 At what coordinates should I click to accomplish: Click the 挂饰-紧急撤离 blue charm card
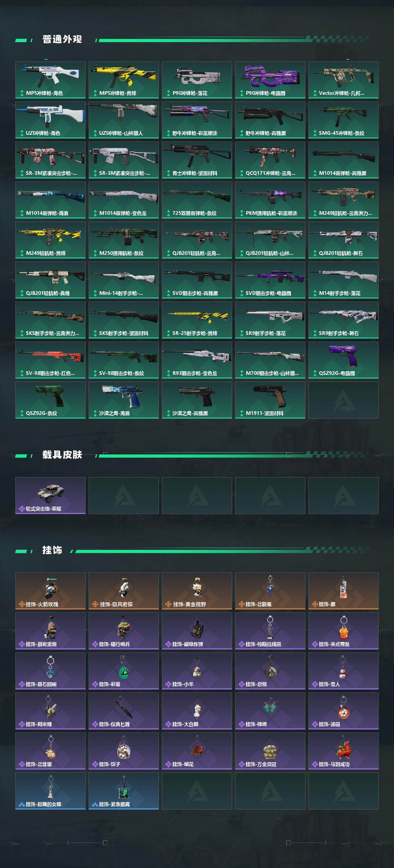[x=124, y=791]
